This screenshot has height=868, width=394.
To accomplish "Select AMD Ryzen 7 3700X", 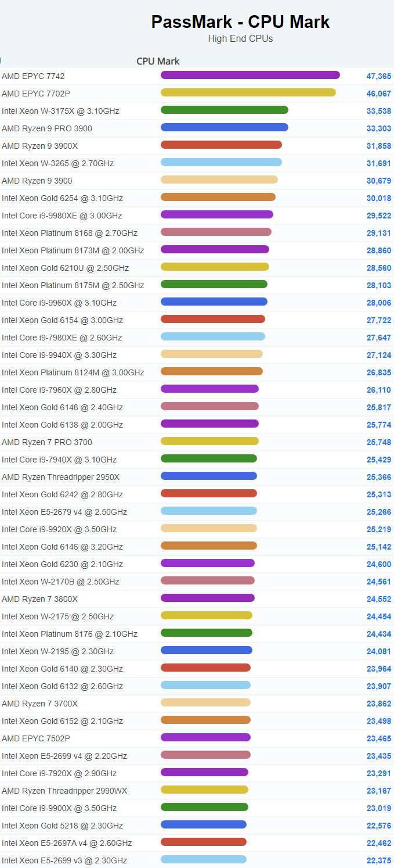I will click(x=39, y=704).
